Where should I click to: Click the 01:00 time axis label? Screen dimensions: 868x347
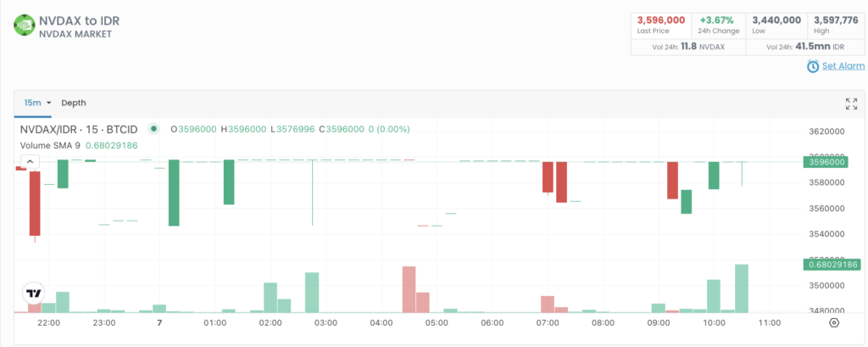pos(214,323)
